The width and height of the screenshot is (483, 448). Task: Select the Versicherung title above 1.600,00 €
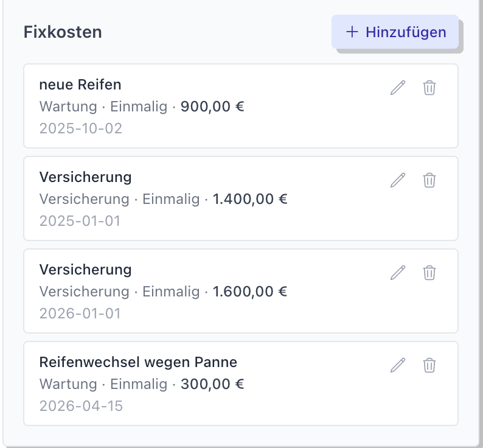click(85, 270)
